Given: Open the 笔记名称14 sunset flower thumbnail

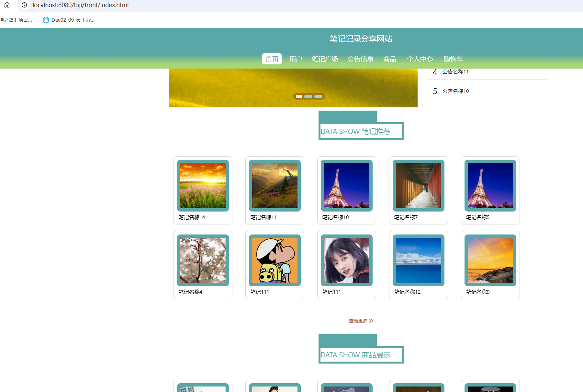Looking at the screenshot, I should pos(203,186).
